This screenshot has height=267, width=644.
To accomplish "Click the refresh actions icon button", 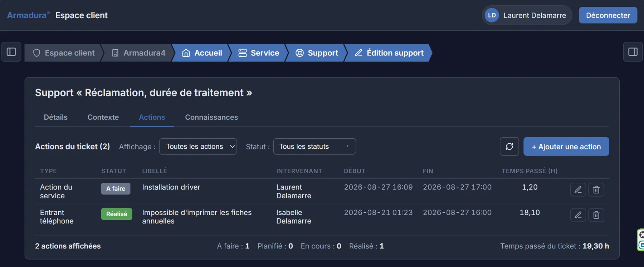I will (x=509, y=147).
